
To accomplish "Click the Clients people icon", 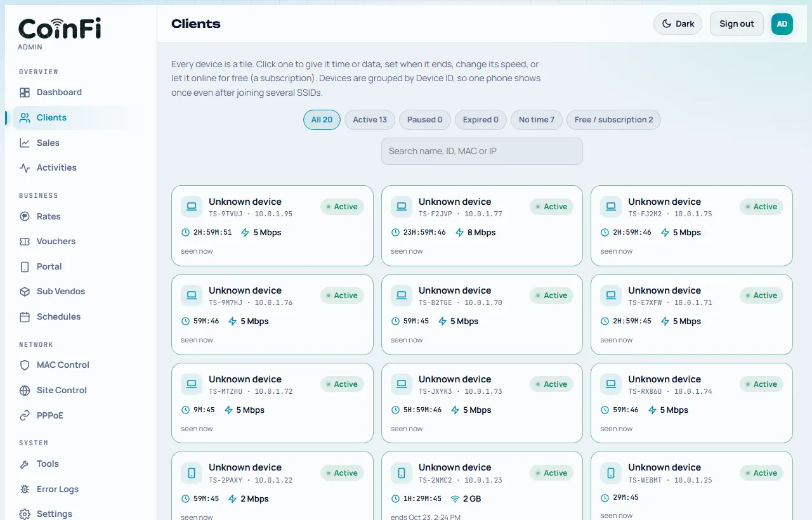I will pyautogui.click(x=25, y=118).
